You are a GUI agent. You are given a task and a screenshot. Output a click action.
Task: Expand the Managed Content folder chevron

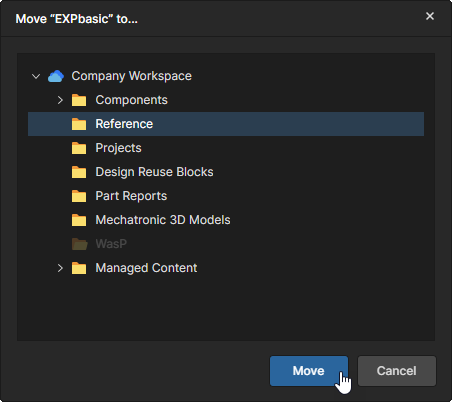(x=60, y=268)
